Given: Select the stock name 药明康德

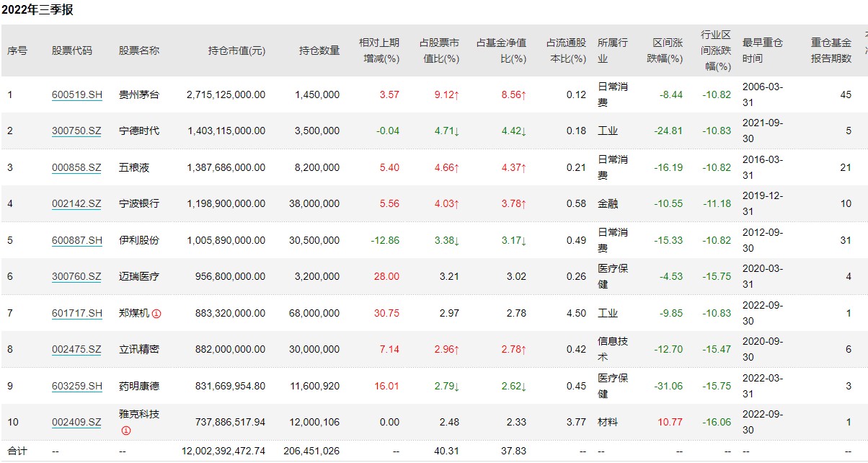Looking at the screenshot, I should 139,386.
